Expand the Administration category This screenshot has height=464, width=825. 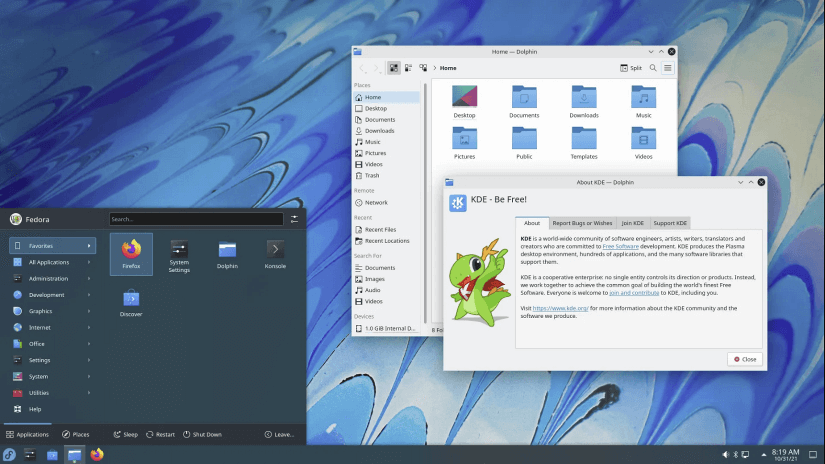[53, 278]
